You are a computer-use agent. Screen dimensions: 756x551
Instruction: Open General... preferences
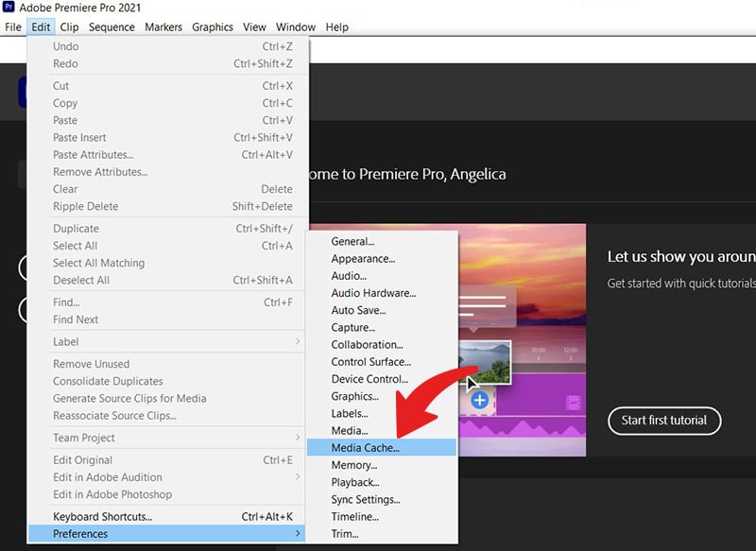pos(382,242)
